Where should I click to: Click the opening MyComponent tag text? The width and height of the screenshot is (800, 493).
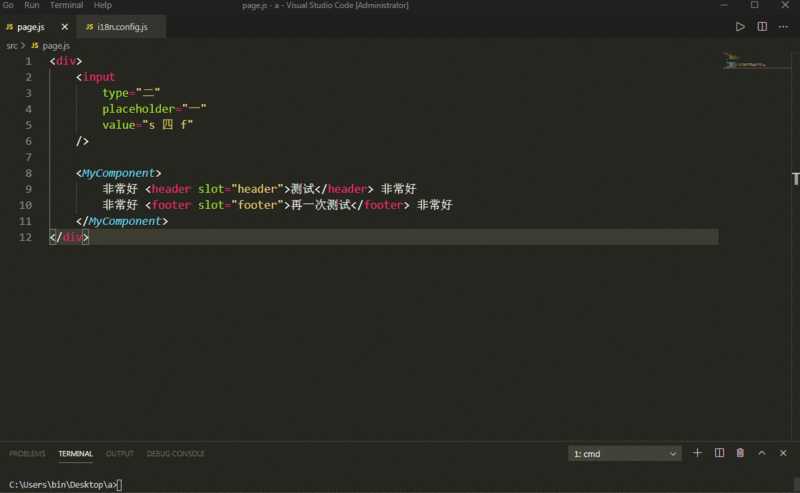point(118,173)
